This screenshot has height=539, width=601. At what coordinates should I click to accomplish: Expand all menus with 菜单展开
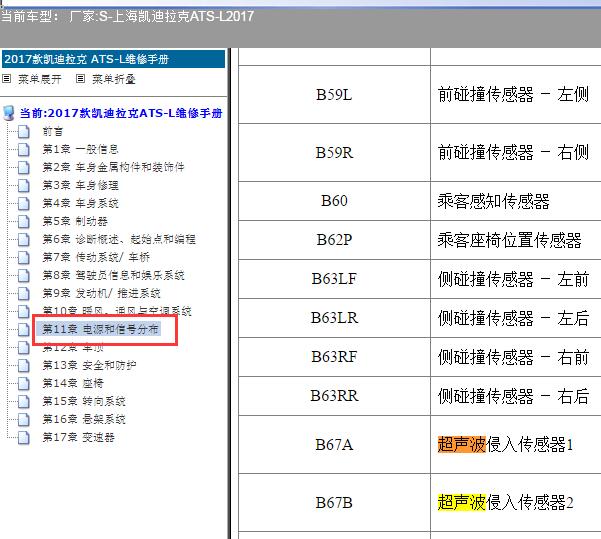coord(40,79)
